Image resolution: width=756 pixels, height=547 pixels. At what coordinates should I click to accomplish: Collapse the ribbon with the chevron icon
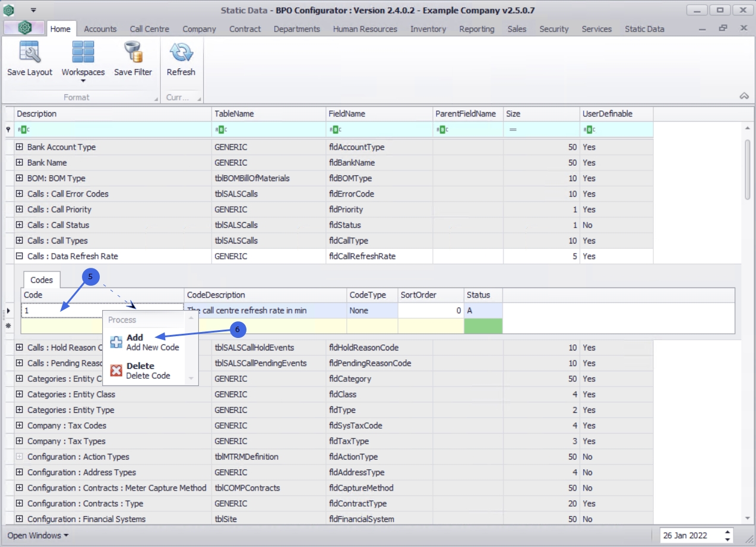(x=744, y=96)
